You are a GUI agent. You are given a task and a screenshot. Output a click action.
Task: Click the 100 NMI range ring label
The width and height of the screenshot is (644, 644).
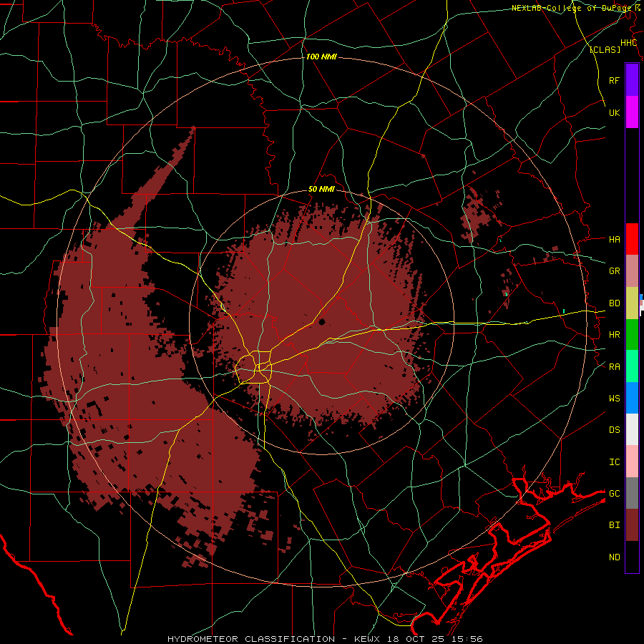pos(321,57)
